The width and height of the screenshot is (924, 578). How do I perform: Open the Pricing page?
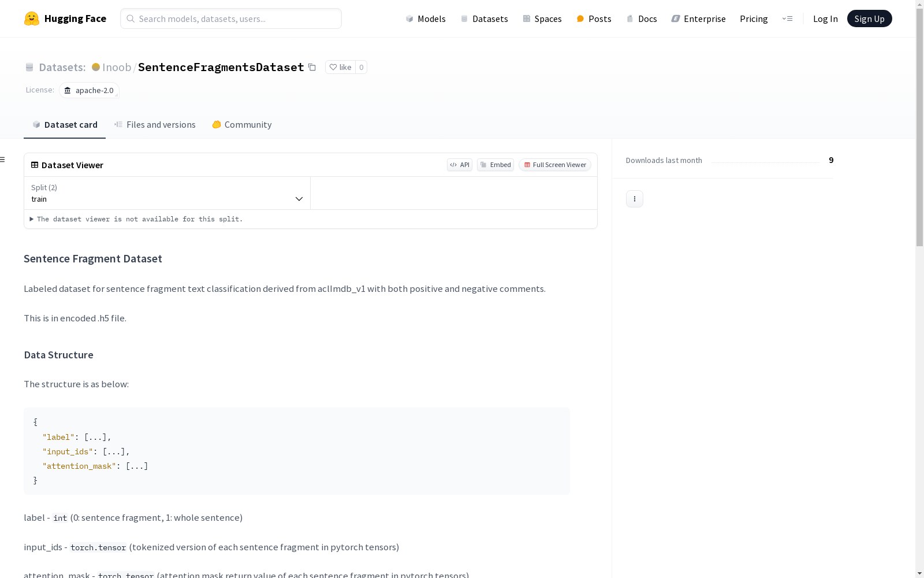[x=754, y=18]
